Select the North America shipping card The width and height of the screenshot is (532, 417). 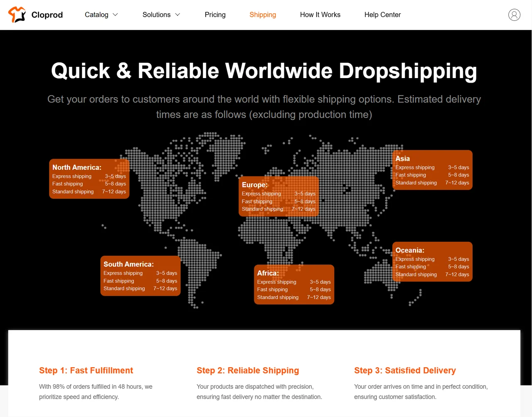pyautogui.click(x=89, y=179)
